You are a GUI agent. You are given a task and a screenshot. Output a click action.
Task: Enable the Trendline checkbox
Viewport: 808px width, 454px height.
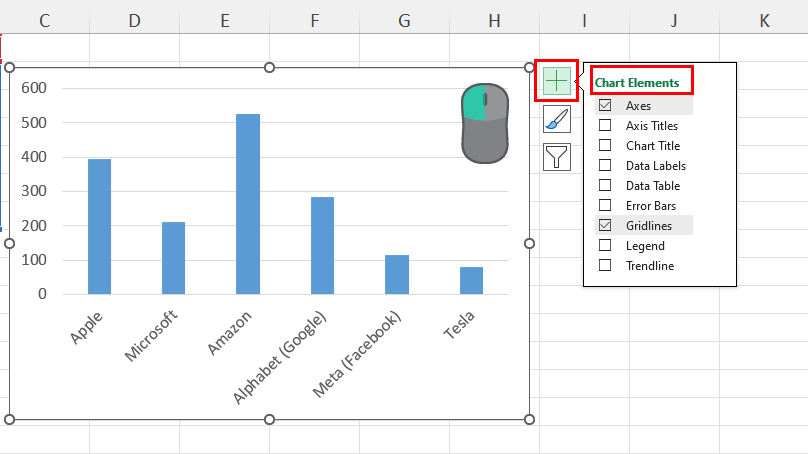coord(605,265)
